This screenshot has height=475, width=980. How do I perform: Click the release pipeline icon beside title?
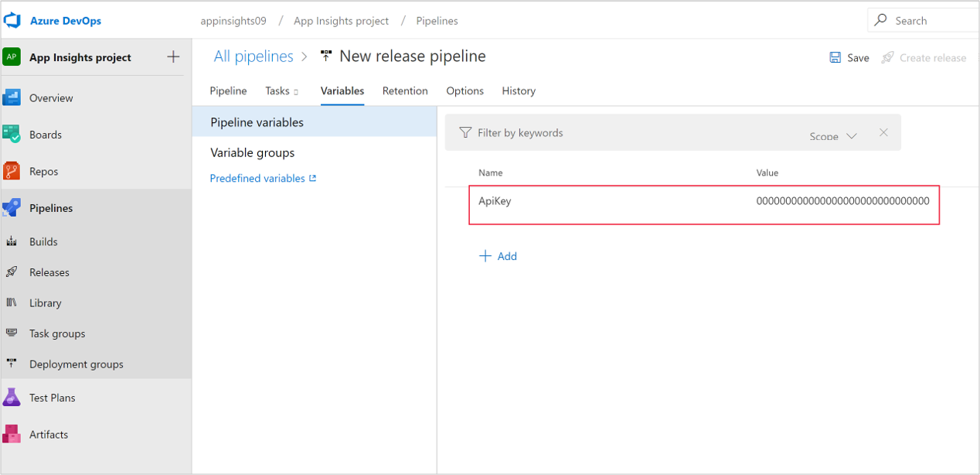pos(326,56)
